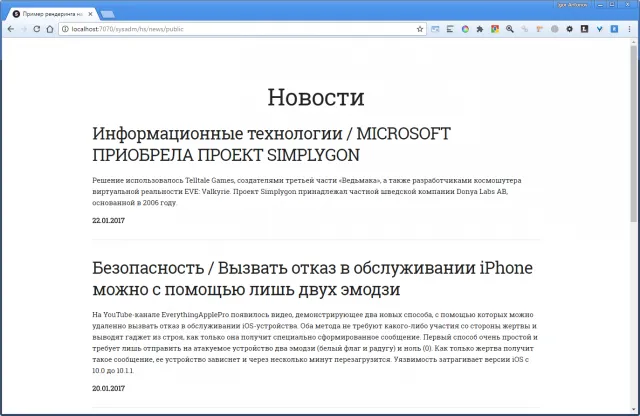Click the localhost:7070 address bar

point(243,29)
